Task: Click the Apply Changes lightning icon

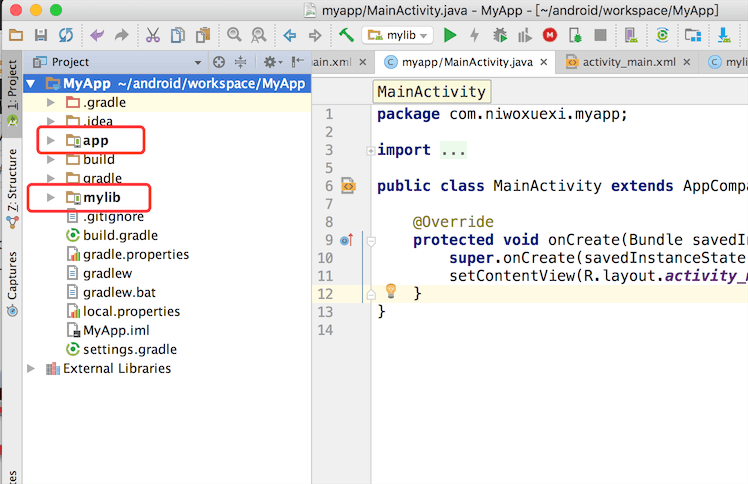Action: [474, 35]
